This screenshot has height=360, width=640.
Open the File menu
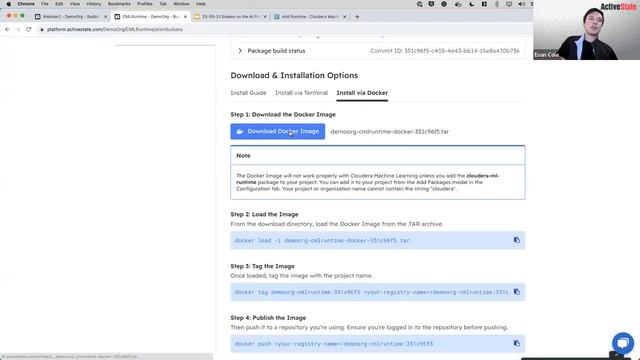pos(45,4)
